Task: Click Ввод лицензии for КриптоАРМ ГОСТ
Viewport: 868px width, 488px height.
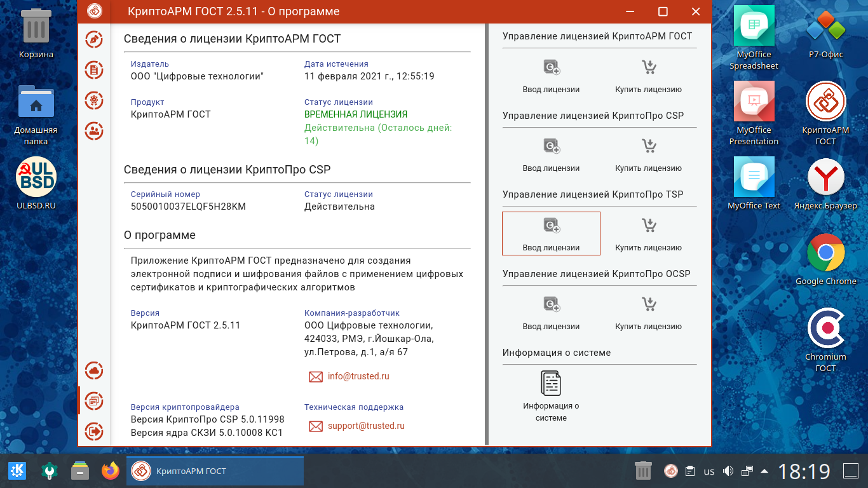Action: click(x=551, y=76)
